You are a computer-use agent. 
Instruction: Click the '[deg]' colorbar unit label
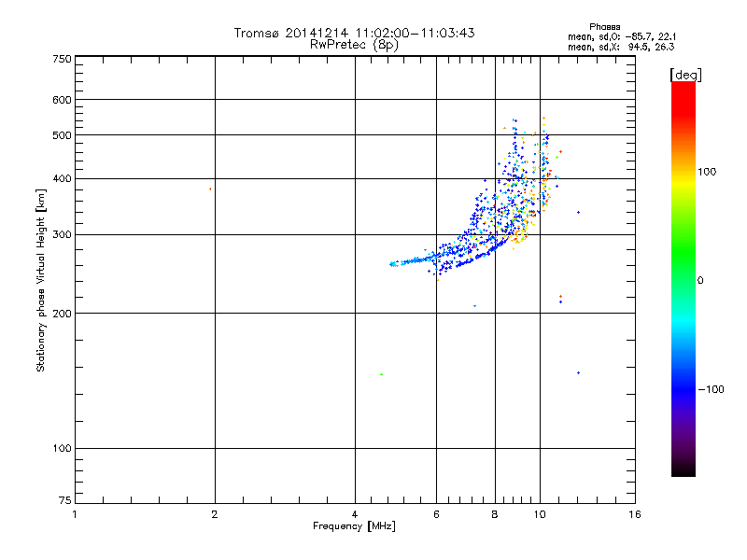tap(685, 75)
